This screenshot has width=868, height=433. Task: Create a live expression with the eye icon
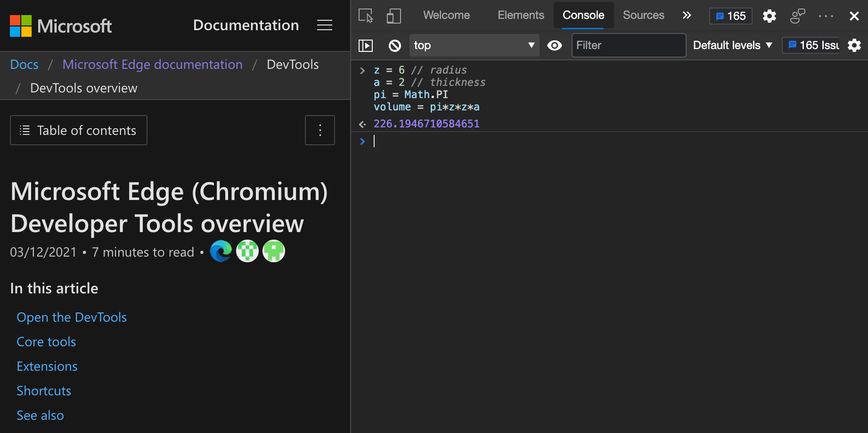555,45
